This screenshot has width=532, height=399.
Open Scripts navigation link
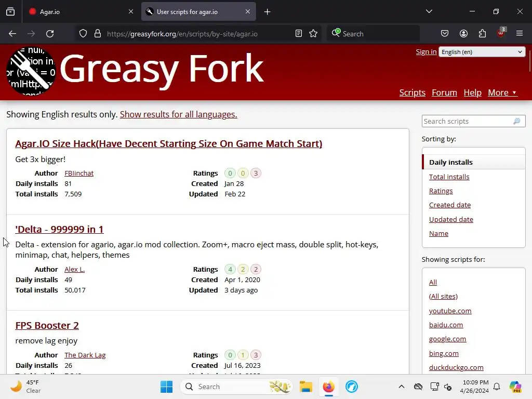click(x=412, y=92)
